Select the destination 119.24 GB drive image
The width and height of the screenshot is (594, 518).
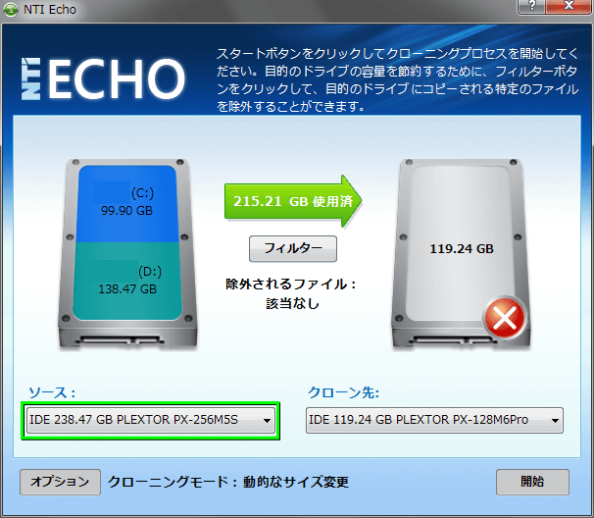tap(461, 253)
